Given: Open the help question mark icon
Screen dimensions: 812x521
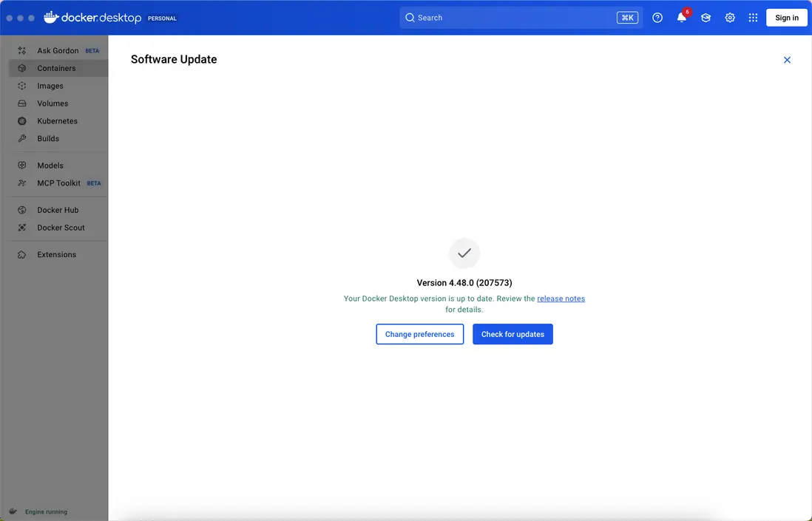Looking at the screenshot, I should click(x=657, y=18).
